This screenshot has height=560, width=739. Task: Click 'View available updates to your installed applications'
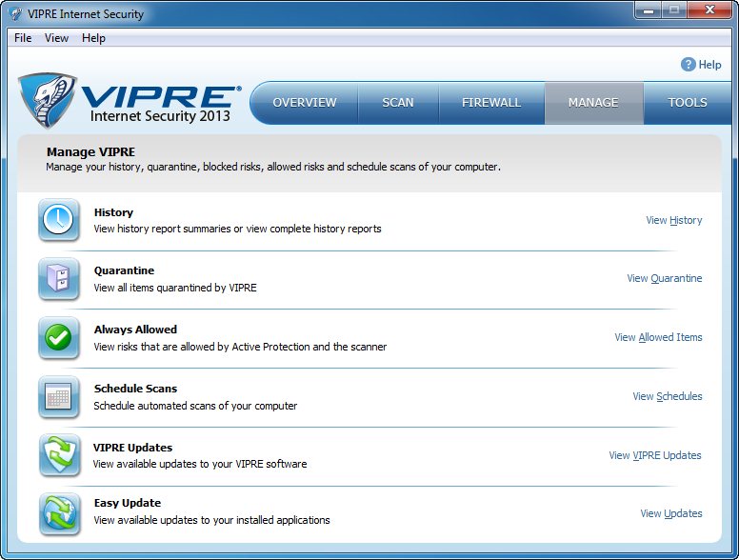coord(211,520)
